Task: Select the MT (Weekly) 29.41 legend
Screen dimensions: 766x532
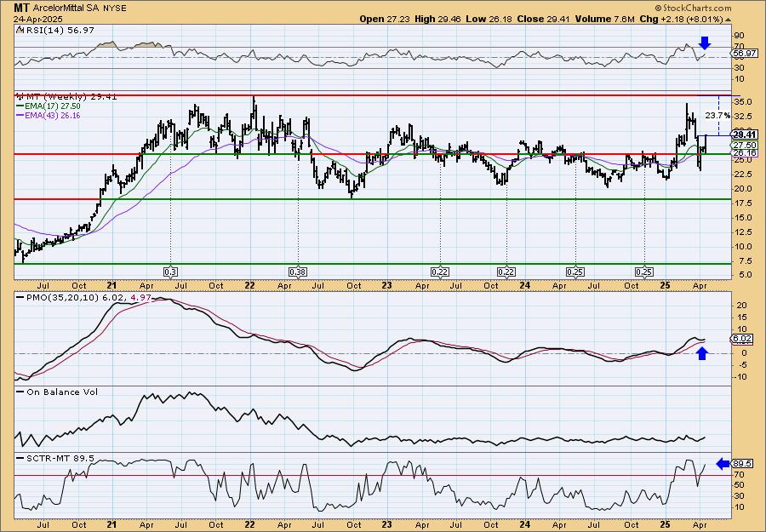Action: pyautogui.click(x=66, y=97)
